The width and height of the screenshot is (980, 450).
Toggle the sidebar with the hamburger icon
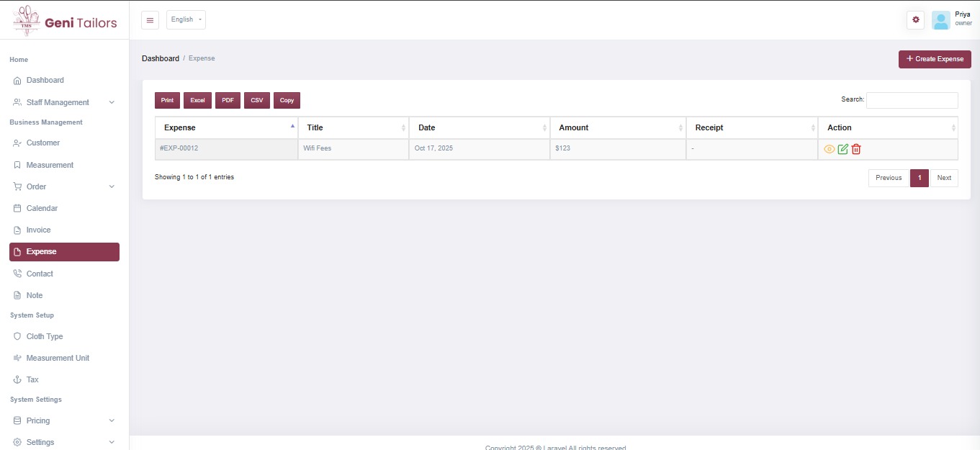point(150,20)
